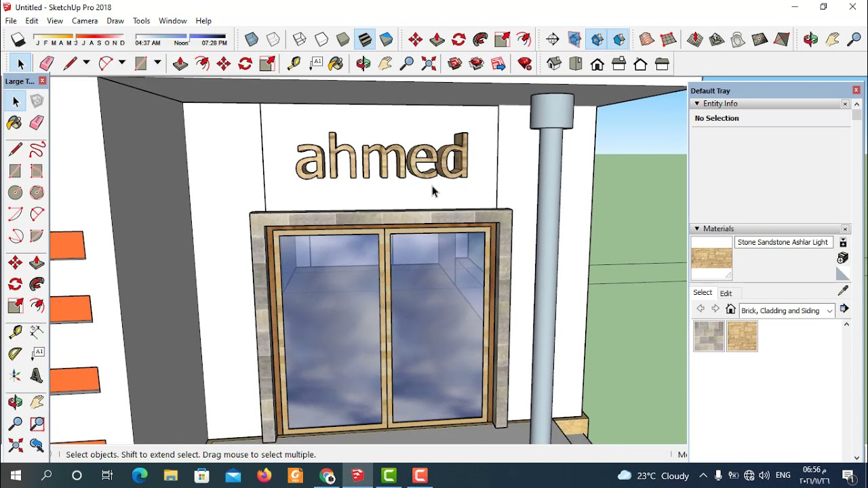Pick the Freehand drawing tool
The width and height of the screenshot is (868, 488).
tap(37, 149)
